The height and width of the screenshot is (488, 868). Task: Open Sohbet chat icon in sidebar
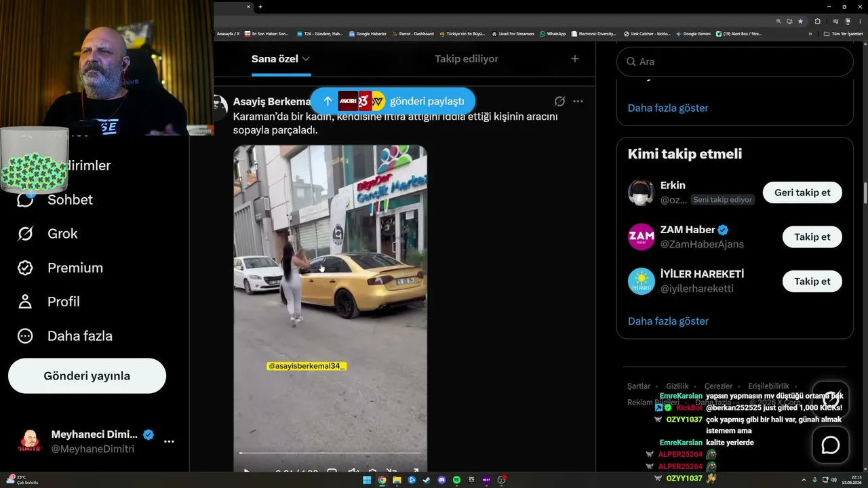[x=25, y=199]
